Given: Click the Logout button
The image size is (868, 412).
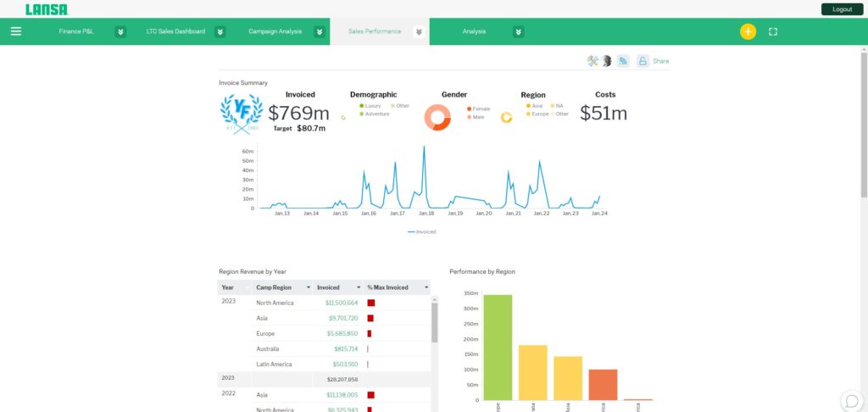Looking at the screenshot, I should pos(842,9).
